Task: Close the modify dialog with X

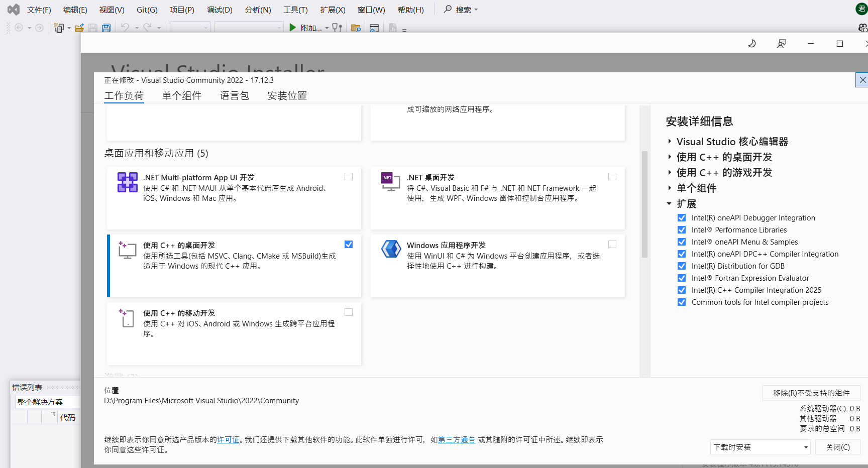Action: tap(862, 80)
